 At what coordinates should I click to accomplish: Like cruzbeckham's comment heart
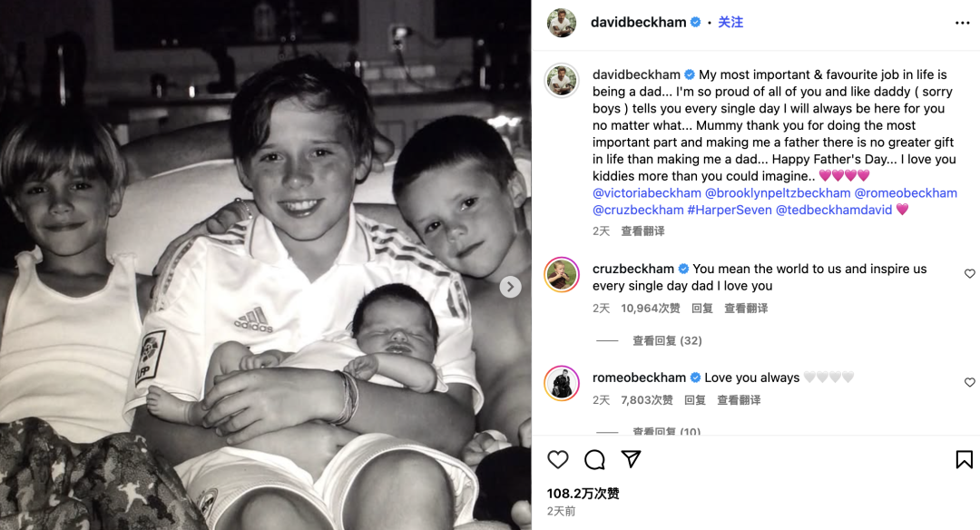pyautogui.click(x=969, y=274)
